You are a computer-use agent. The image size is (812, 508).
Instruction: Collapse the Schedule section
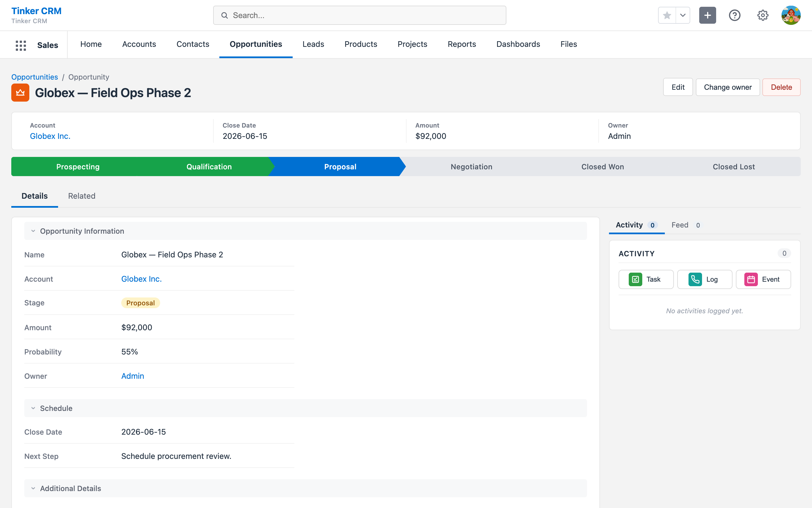[x=305, y=408]
